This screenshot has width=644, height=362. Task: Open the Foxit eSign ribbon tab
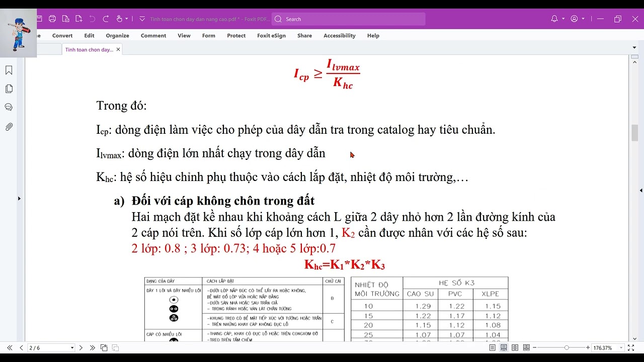pyautogui.click(x=271, y=36)
